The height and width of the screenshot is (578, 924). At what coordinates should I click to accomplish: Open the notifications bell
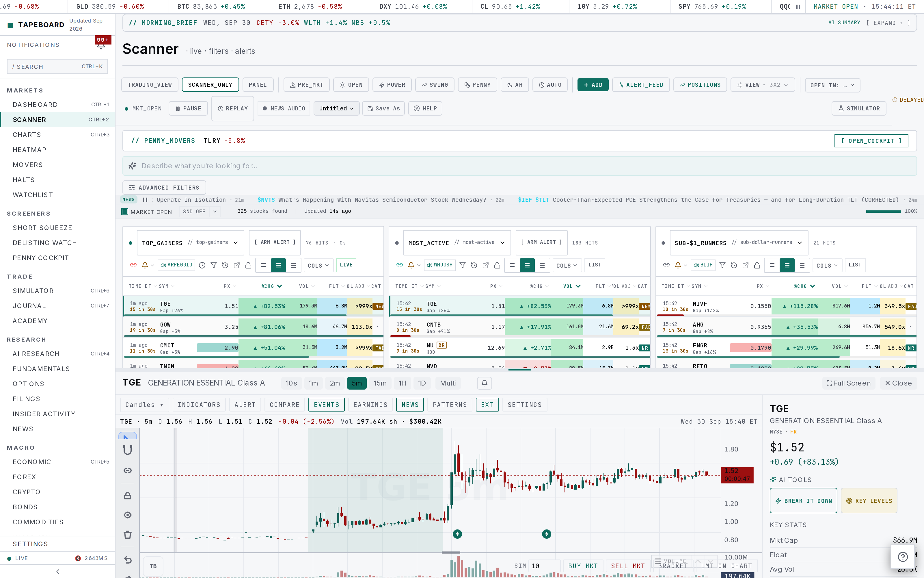click(101, 45)
